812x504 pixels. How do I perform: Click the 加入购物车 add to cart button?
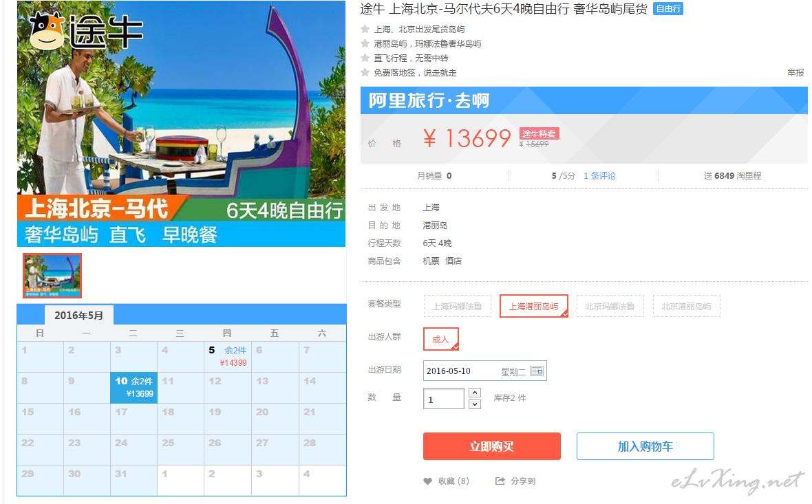click(x=645, y=446)
